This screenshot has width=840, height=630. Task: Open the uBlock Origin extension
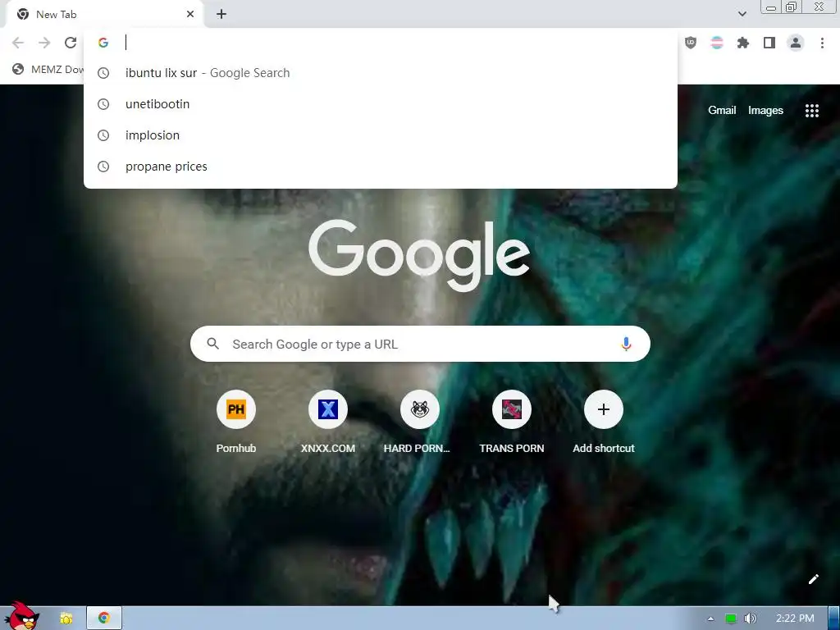point(691,43)
